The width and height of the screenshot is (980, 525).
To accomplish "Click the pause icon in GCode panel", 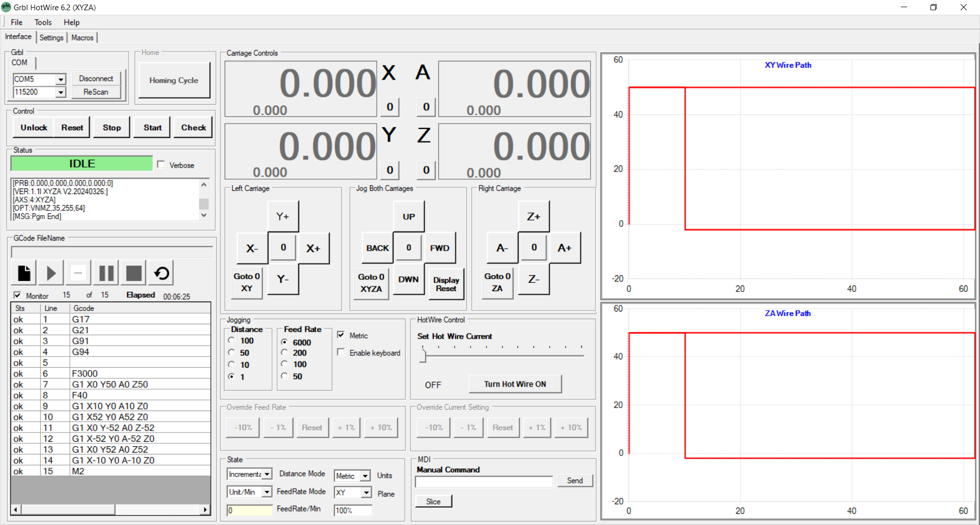I will (x=106, y=273).
